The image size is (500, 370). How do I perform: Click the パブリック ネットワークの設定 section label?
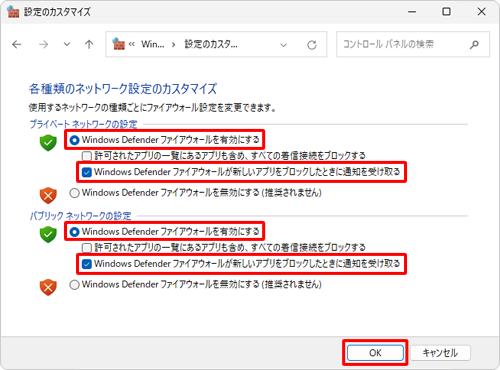(80, 216)
